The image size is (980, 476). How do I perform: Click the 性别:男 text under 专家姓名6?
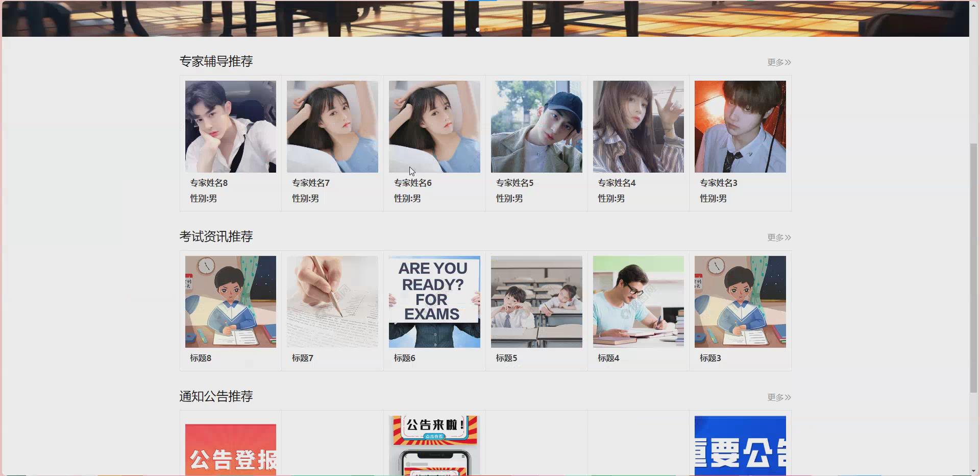point(407,198)
